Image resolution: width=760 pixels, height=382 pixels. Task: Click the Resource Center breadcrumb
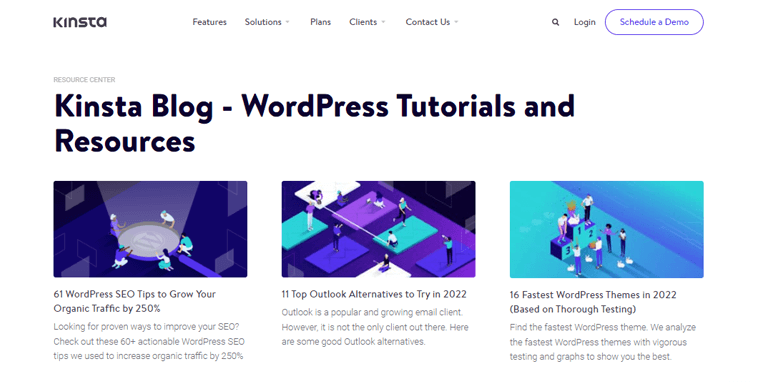coord(84,80)
